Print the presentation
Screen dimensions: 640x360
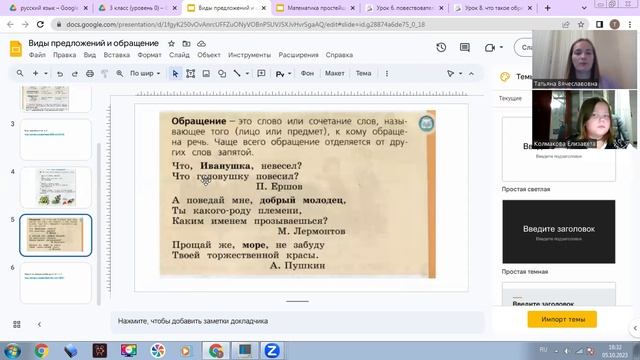[x=90, y=74]
